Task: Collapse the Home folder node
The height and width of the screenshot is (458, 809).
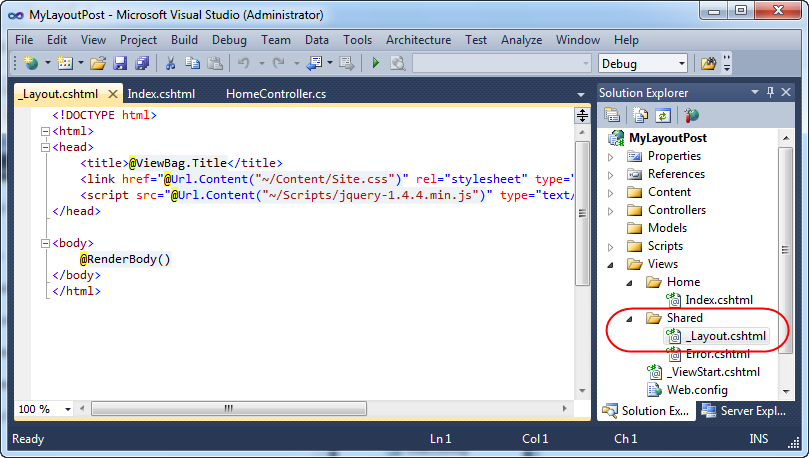Action: (629, 283)
